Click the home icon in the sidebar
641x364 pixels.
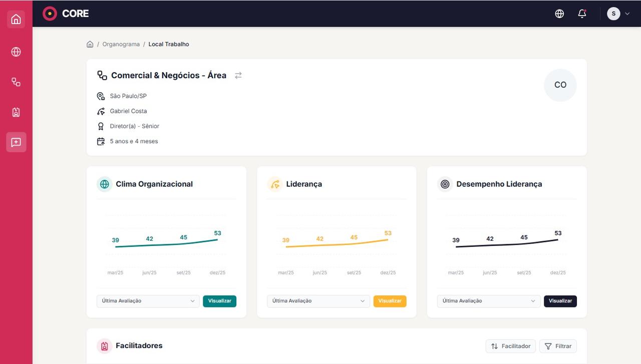coord(16,20)
